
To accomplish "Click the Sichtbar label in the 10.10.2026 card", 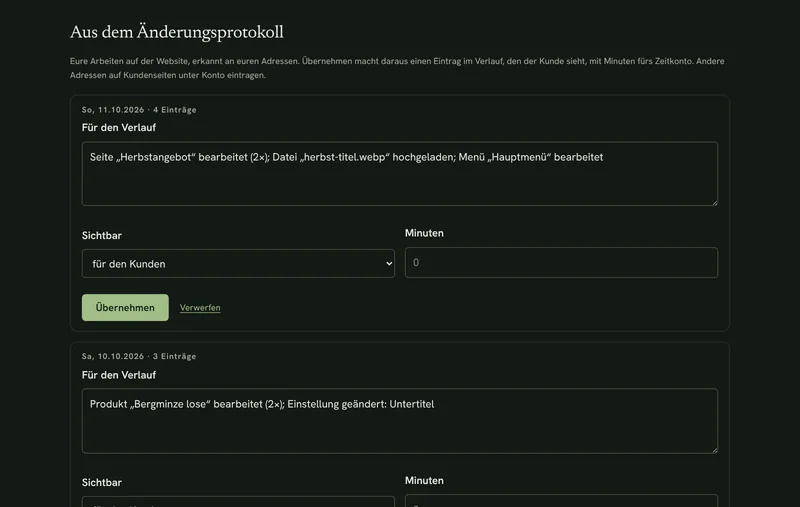I will tap(102, 483).
